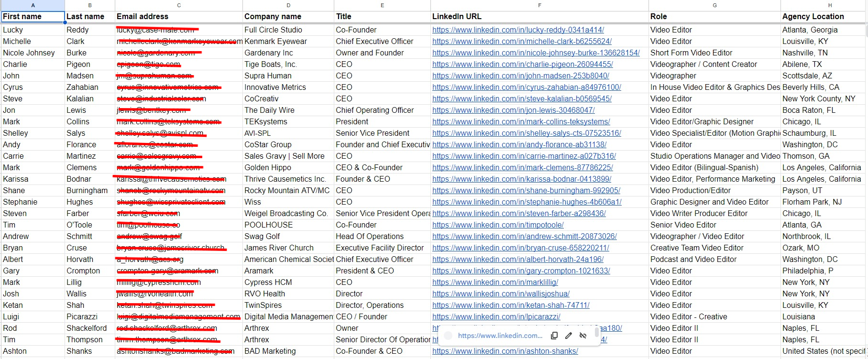
Task: Edit the link using the pencil icon
Action: coord(569,336)
